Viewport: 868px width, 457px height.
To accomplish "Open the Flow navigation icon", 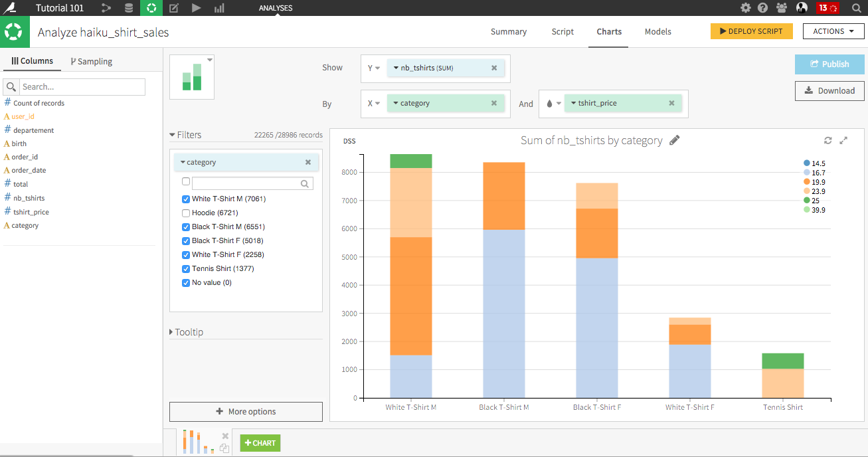I will tap(106, 8).
